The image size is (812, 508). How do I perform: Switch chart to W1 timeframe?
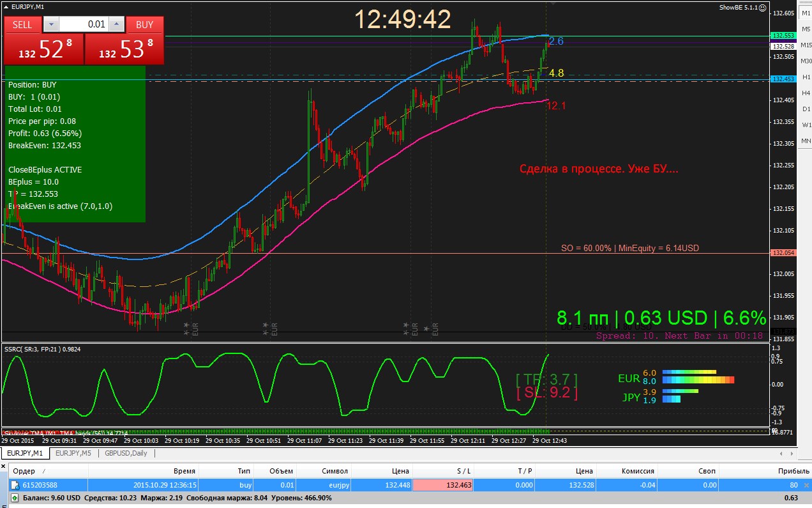[x=806, y=125]
